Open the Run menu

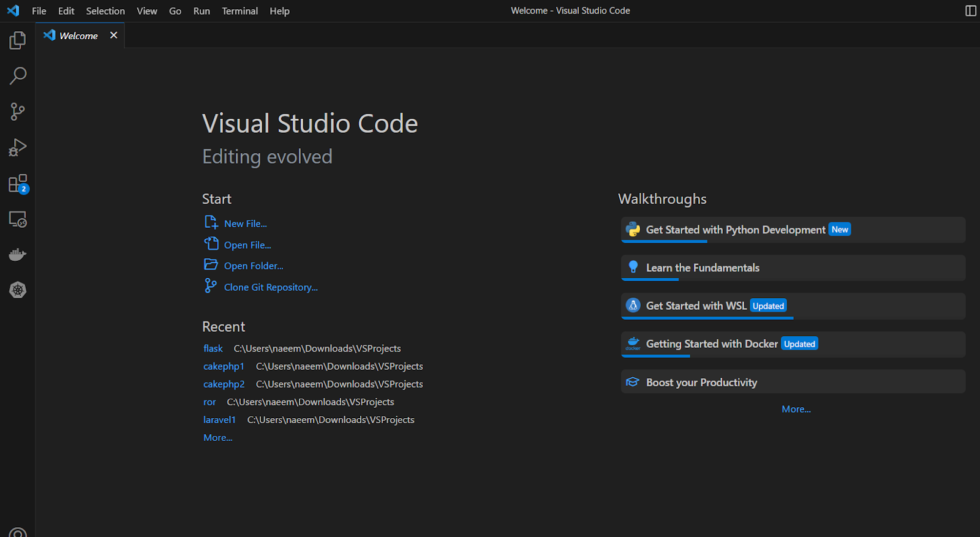tap(202, 11)
